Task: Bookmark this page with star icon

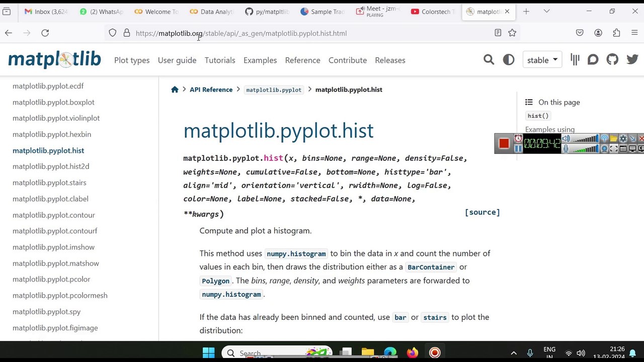Action: coord(512,33)
